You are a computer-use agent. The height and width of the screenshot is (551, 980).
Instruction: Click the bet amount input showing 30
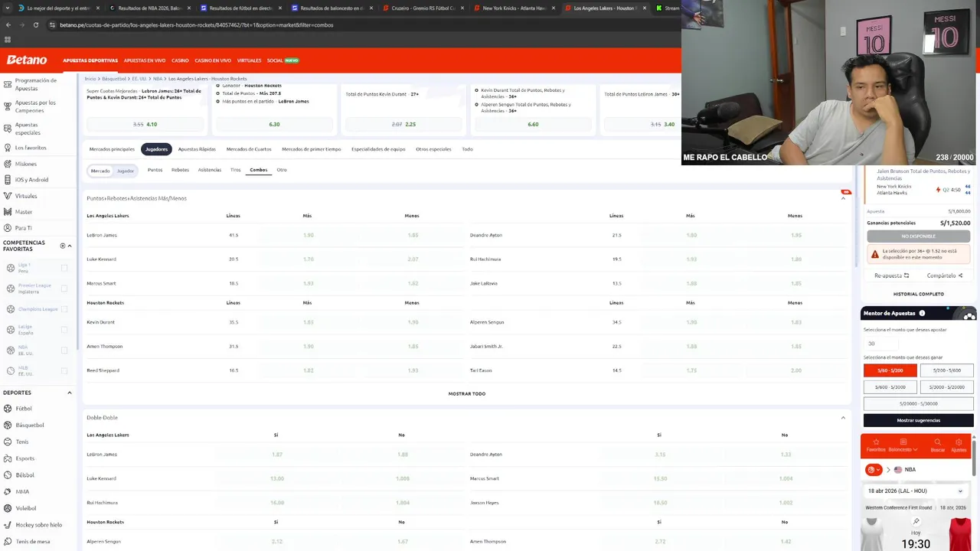[x=880, y=344]
